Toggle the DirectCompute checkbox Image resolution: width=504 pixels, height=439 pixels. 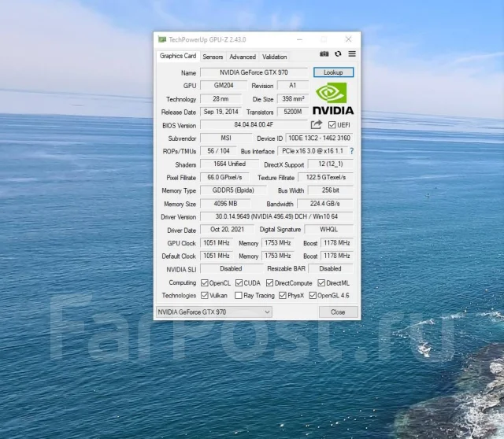pos(269,282)
